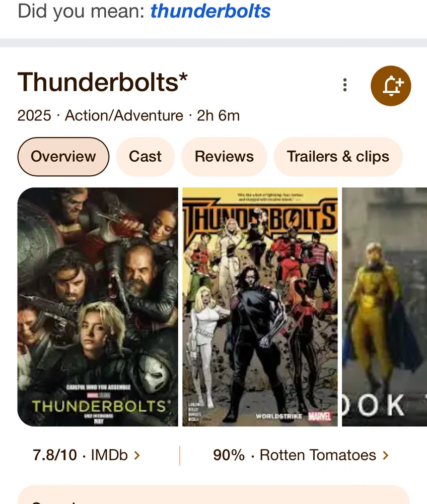Open the yellow-suited character image

coord(384,306)
